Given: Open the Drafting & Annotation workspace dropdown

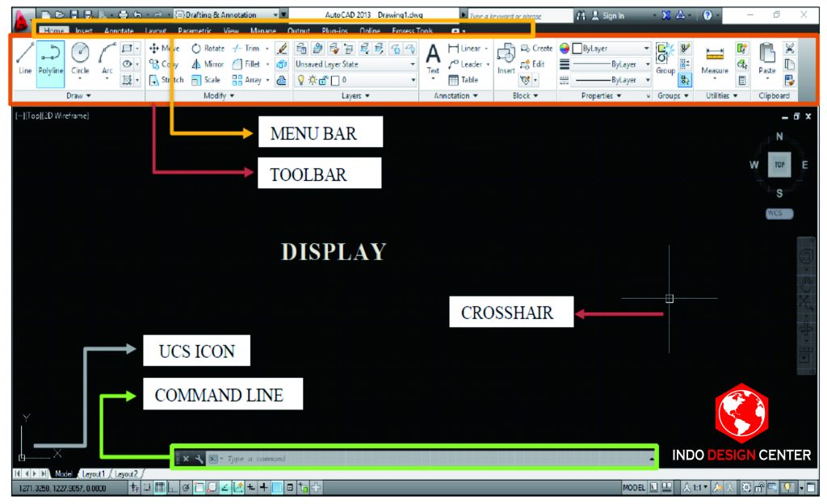Looking at the screenshot, I should [x=230, y=15].
